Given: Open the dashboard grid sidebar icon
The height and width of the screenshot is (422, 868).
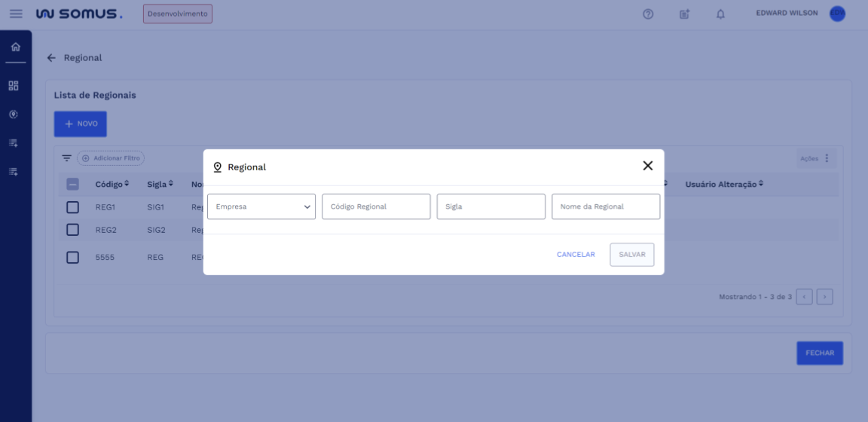Looking at the screenshot, I should click(x=14, y=86).
